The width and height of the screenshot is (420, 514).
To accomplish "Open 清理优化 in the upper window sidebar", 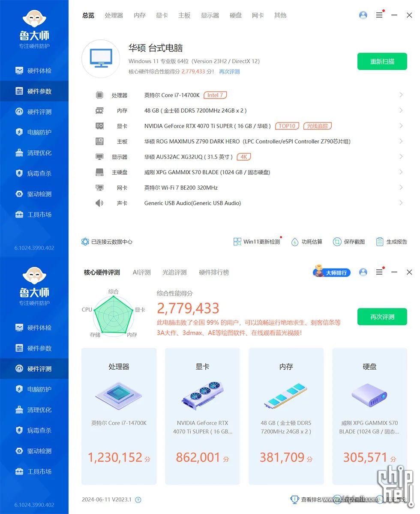I will [34, 153].
